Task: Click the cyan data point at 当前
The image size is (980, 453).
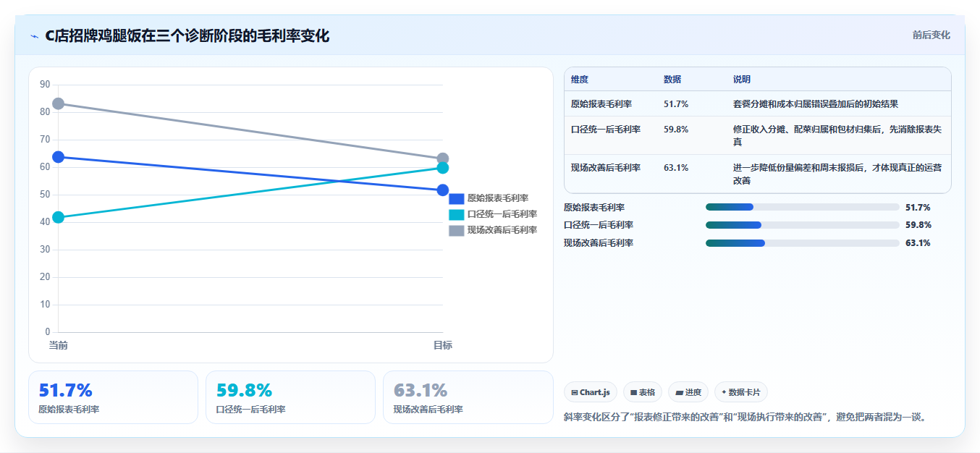Action: 59,217
